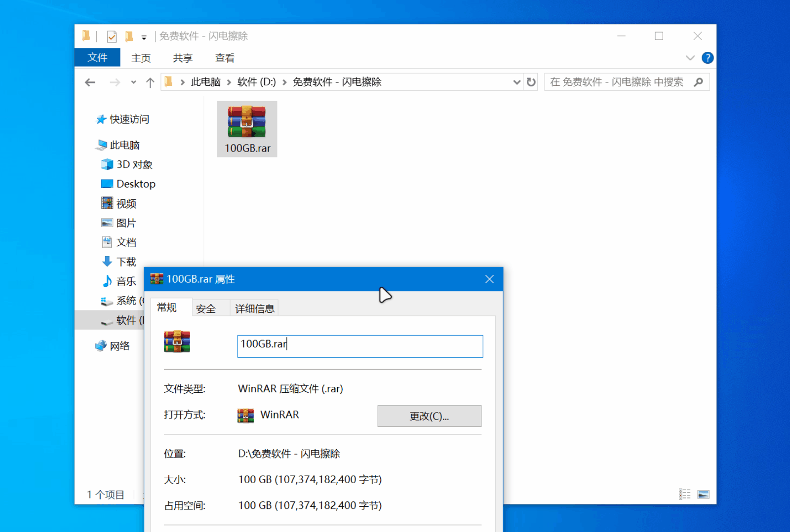Image resolution: width=790 pixels, height=532 pixels.
Task: Expand the ribbon with the chevron arrow
Action: point(690,58)
